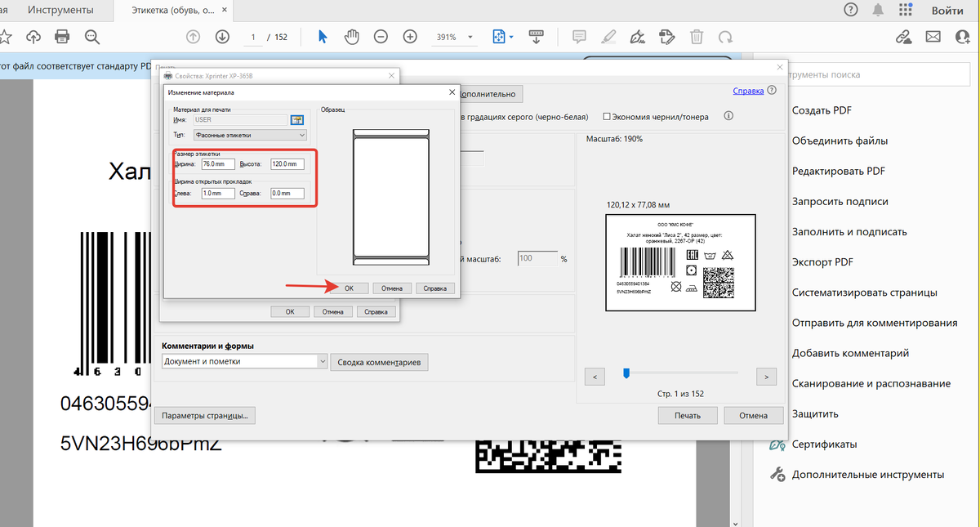Activate the Zoom out tool
The height and width of the screenshot is (527, 980).
pos(381,36)
